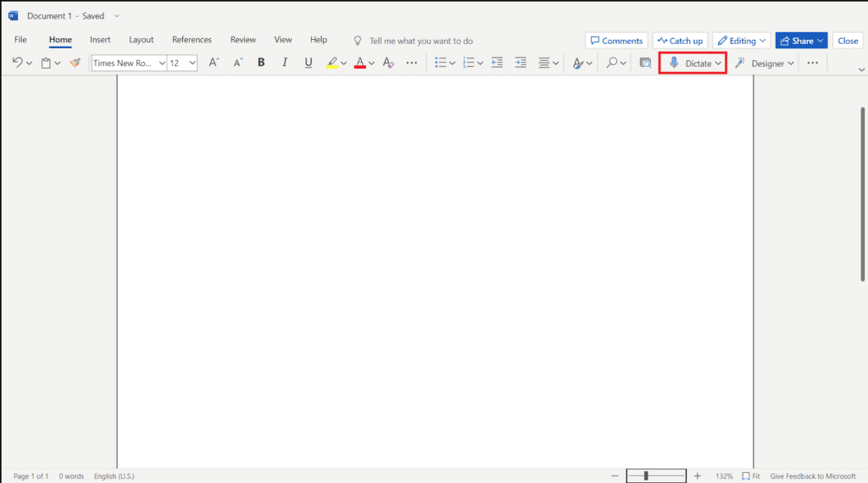
Task: Open the ribbon overflow ellipsis menu
Action: point(813,63)
